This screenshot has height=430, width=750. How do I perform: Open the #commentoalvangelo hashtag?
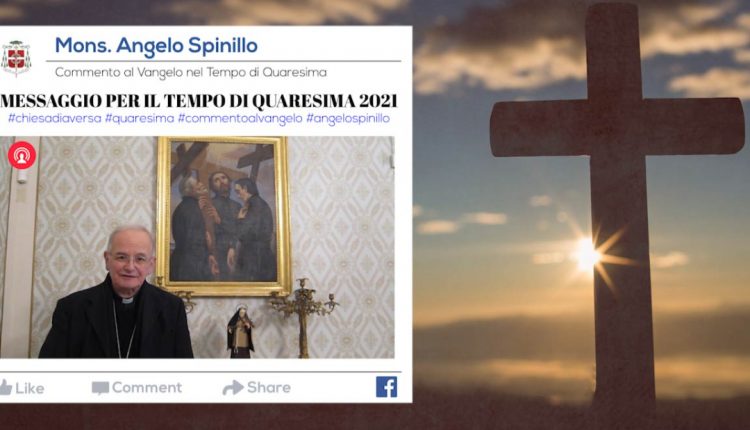240,118
